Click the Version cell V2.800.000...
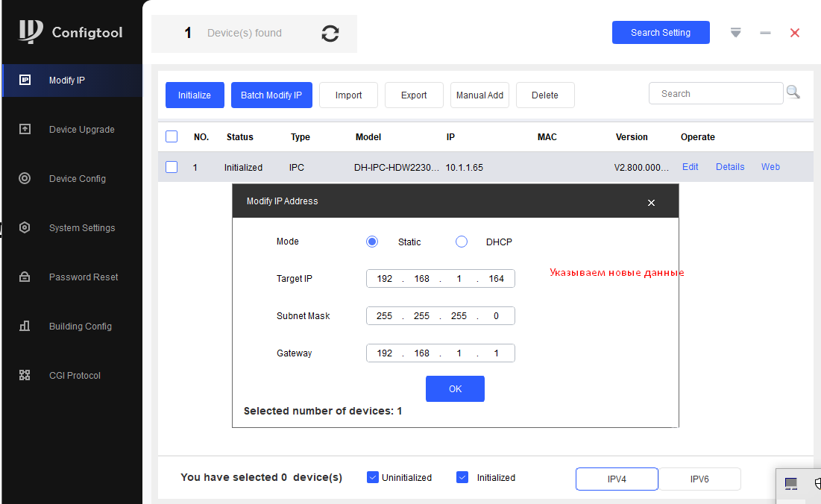Screen dimensions: 821x504 tap(641, 168)
